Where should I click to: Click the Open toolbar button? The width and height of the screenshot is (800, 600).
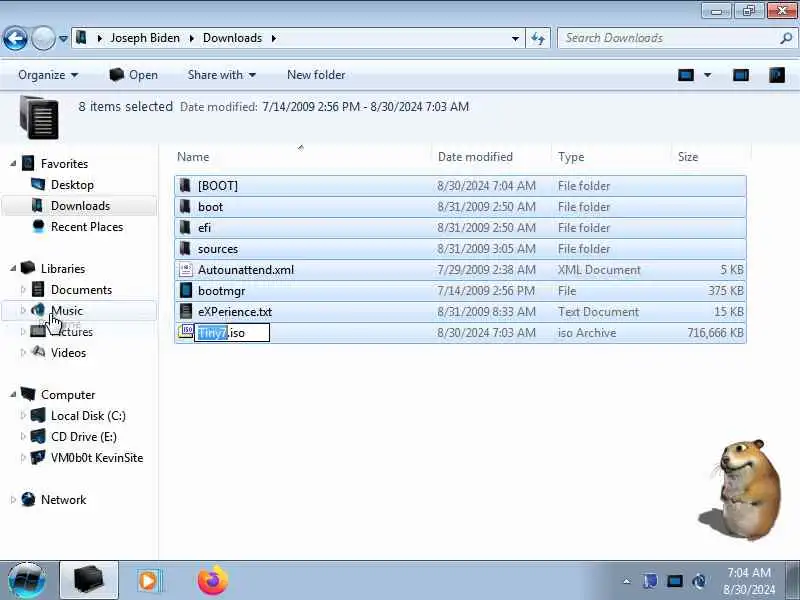pos(133,75)
